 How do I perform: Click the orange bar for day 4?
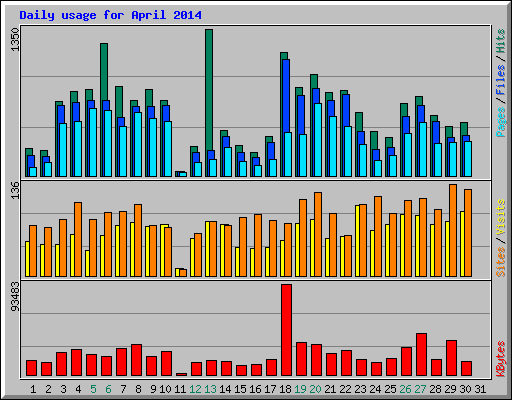click(x=78, y=239)
